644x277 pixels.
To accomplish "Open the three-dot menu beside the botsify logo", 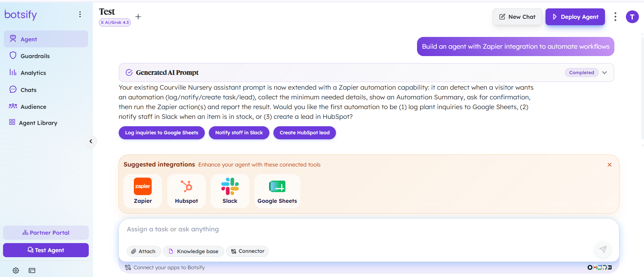I will [x=80, y=14].
